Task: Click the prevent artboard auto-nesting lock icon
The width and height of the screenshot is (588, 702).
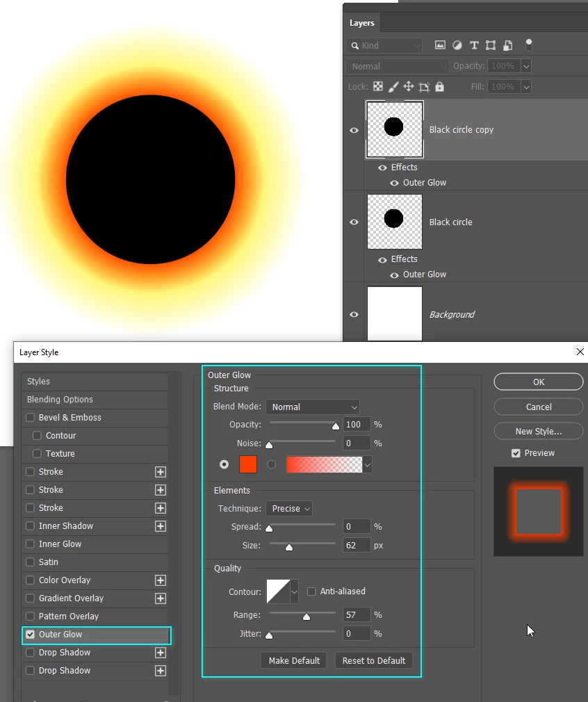Action: (x=424, y=87)
